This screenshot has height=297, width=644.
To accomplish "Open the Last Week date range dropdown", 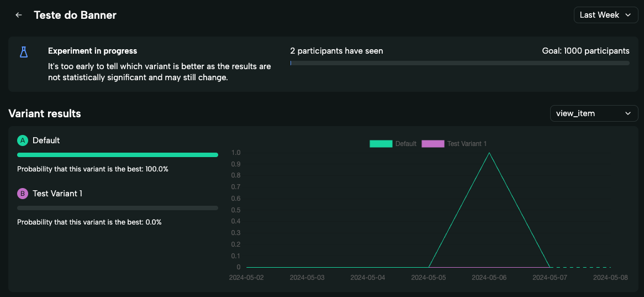I will [x=605, y=15].
